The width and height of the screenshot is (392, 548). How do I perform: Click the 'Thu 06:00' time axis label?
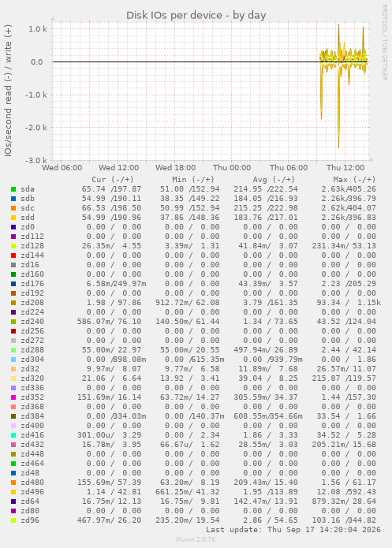289,168
